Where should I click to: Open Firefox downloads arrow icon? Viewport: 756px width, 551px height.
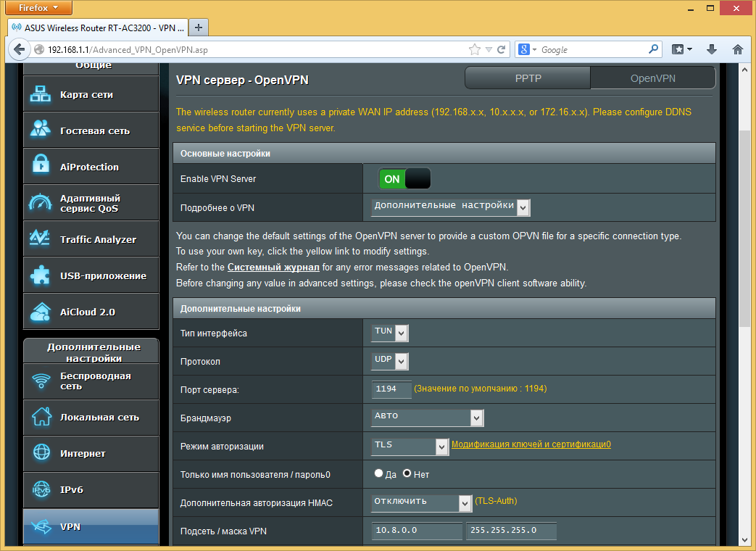click(x=712, y=49)
